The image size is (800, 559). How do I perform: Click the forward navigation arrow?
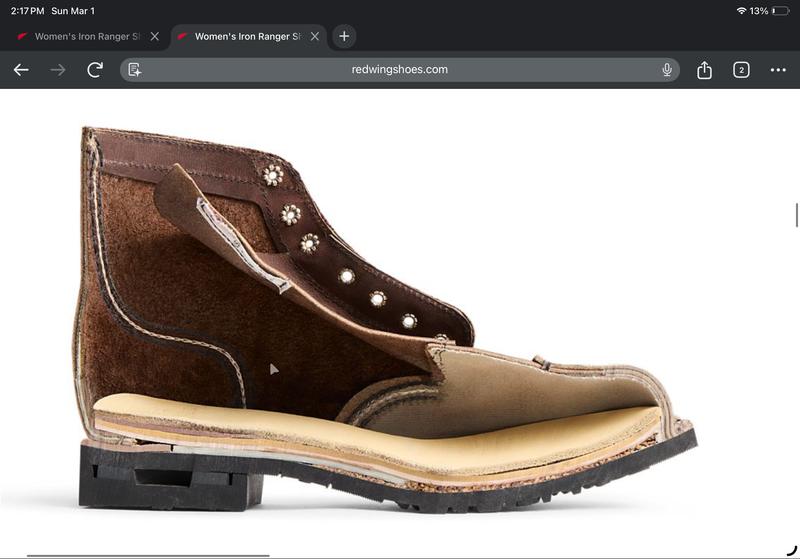click(x=58, y=70)
